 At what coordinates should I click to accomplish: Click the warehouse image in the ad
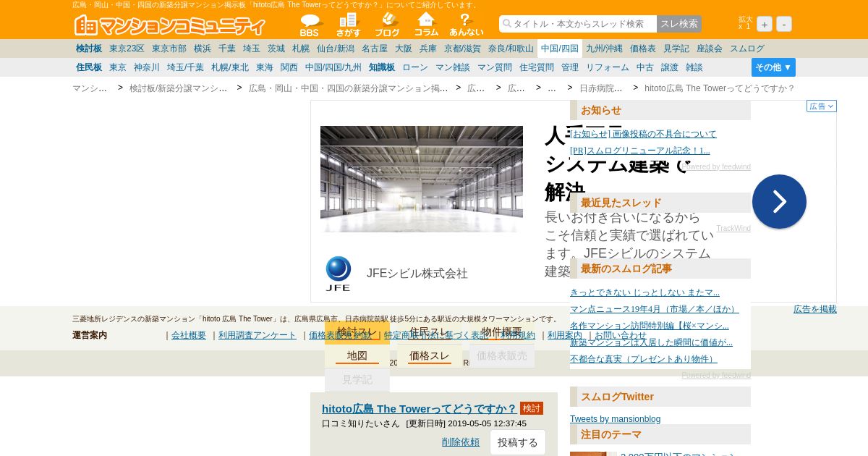coord(422,179)
